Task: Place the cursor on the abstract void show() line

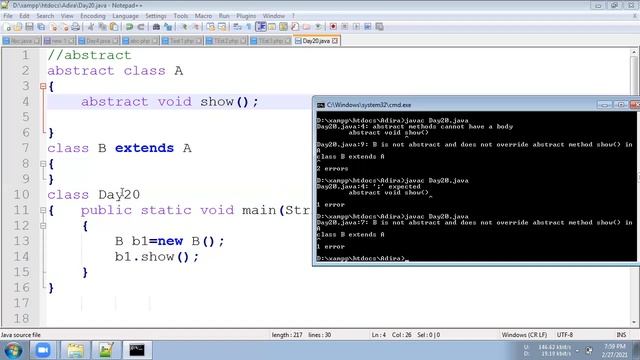Action: click(169, 102)
